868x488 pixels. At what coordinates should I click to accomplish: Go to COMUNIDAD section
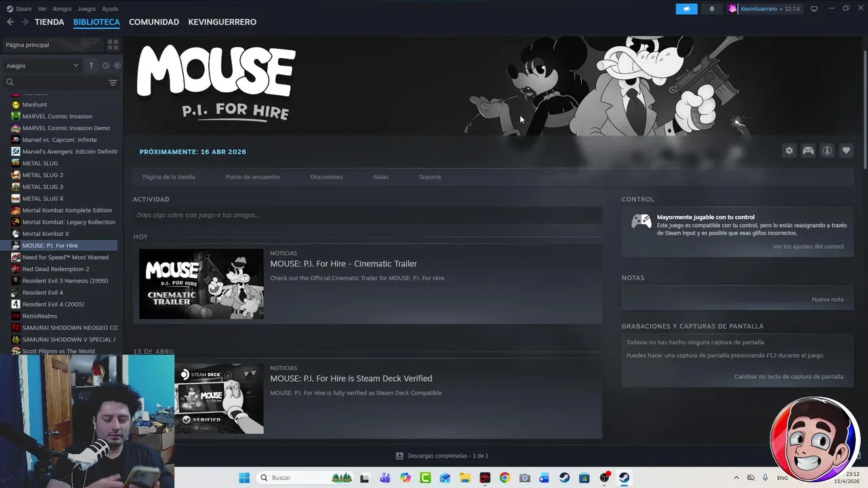154,22
